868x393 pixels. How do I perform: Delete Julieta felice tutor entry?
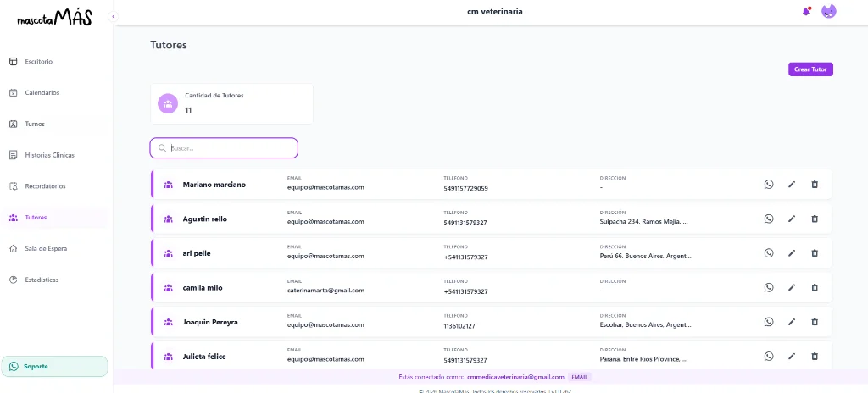[815, 356]
